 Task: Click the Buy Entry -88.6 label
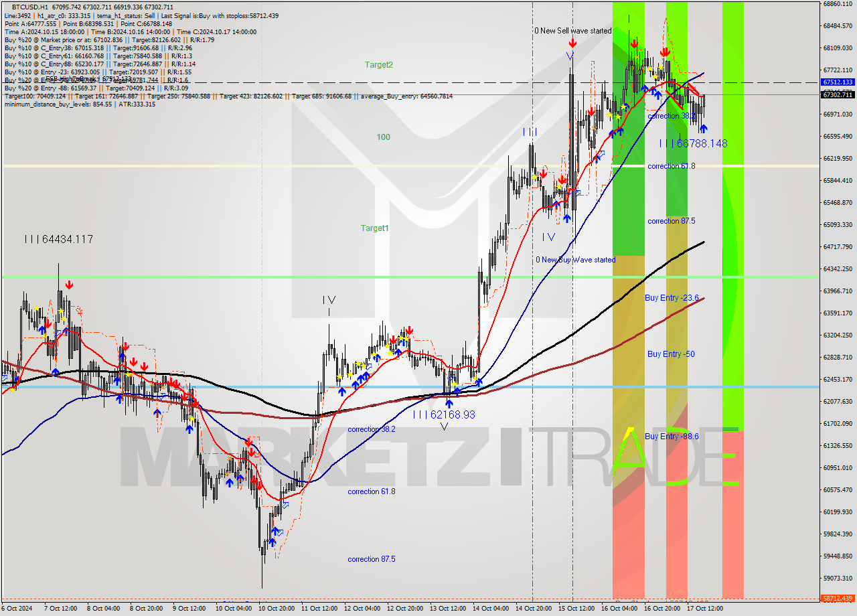coord(672,437)
